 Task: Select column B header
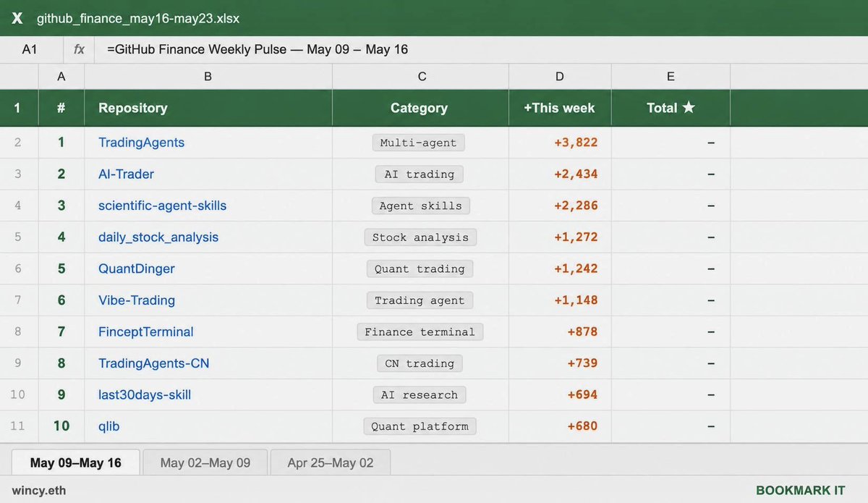(208, 76)
